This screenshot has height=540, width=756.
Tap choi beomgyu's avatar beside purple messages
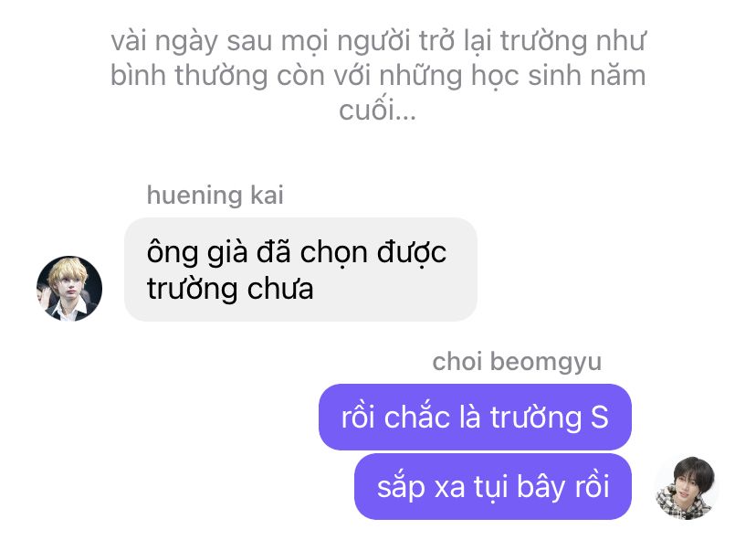click(x=687, y=488)
